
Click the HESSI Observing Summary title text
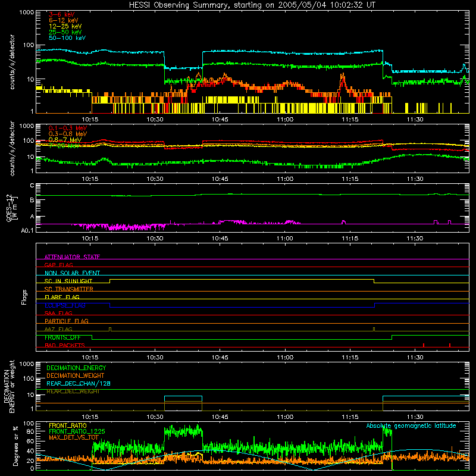click(252, 5)
